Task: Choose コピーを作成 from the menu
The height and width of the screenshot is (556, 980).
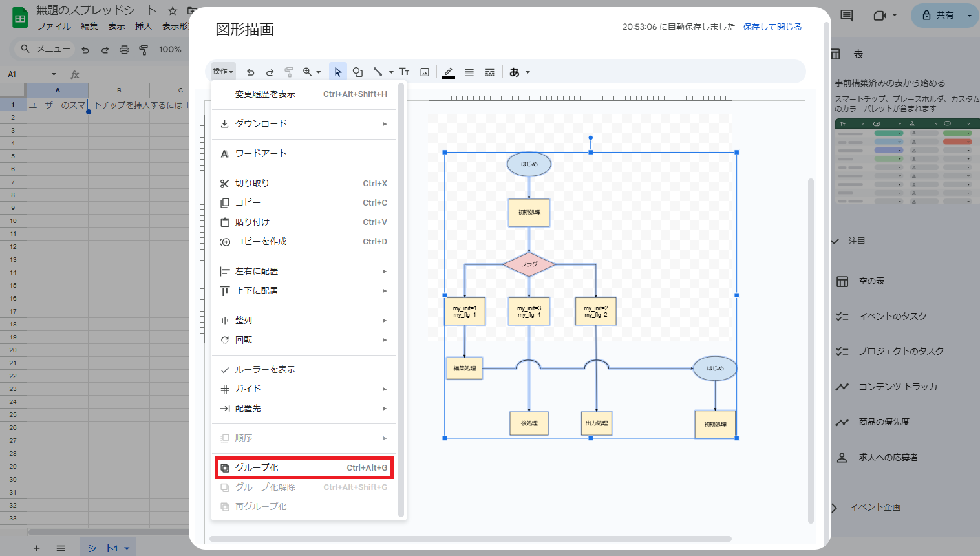Action: click(x=304, y=242)
